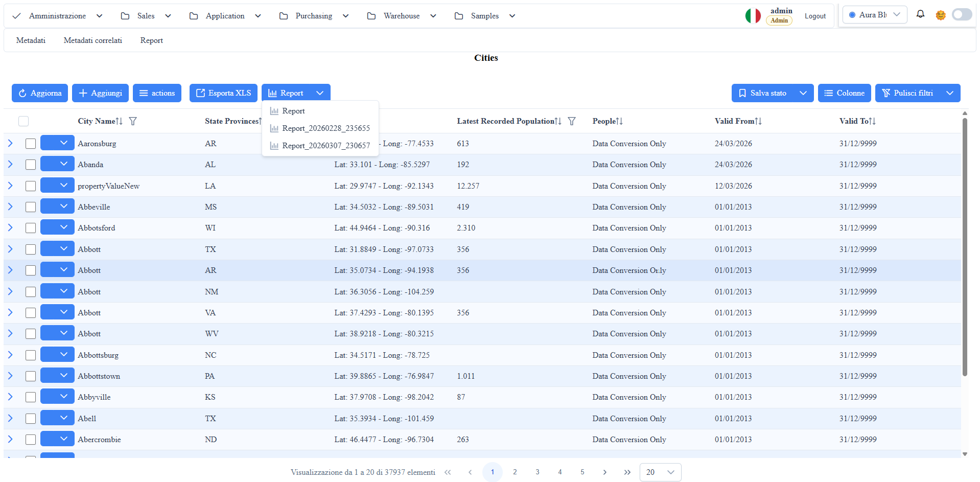Expand the Aaronsburg row details
This screenshot has width=980, height=482.
10,144
